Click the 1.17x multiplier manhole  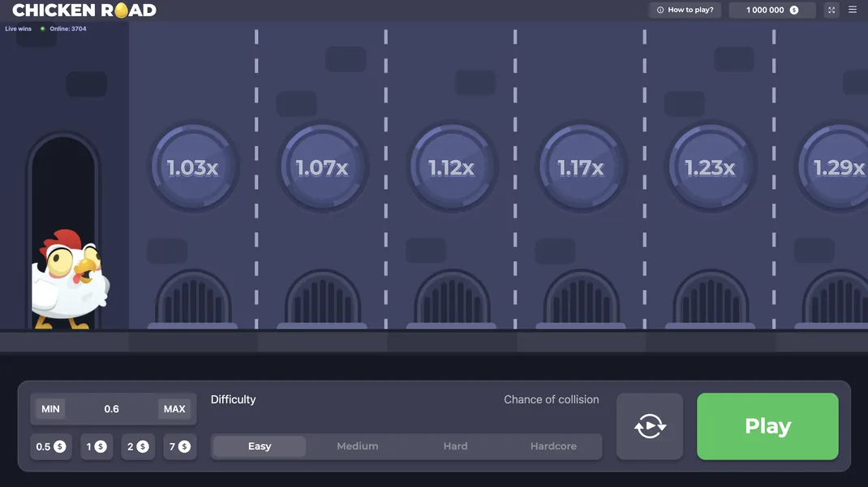pyautogui.click(x=581, y=167)
